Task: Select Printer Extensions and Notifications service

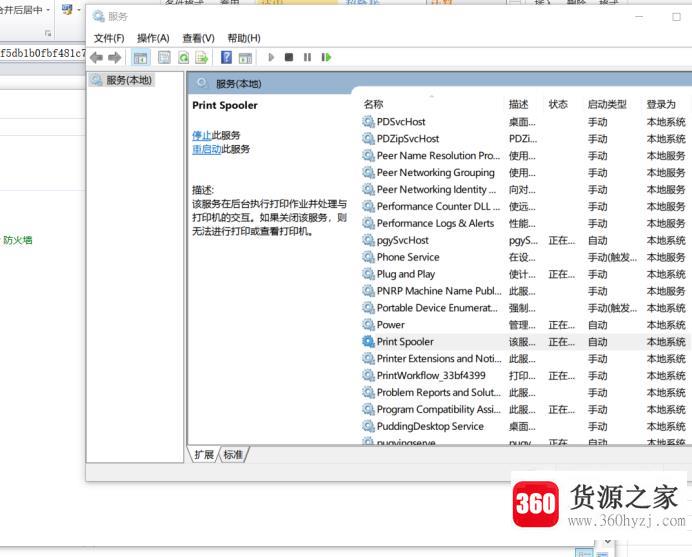Action: [525, 359]
